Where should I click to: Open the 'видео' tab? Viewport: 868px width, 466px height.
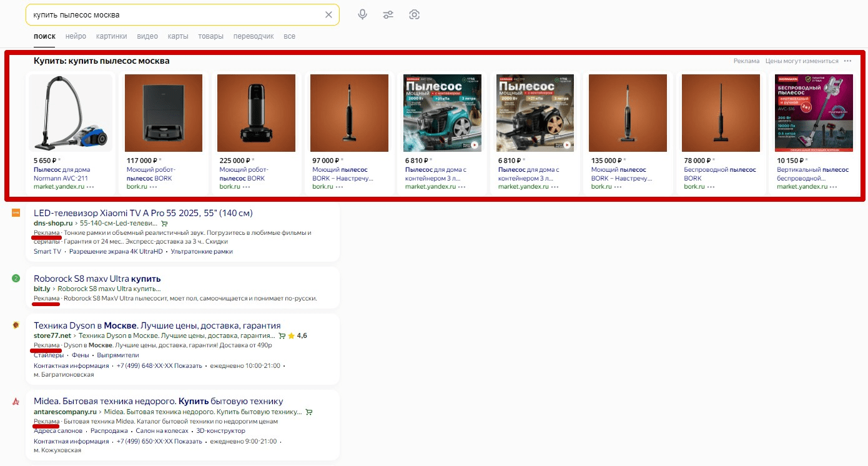(147, 36)
